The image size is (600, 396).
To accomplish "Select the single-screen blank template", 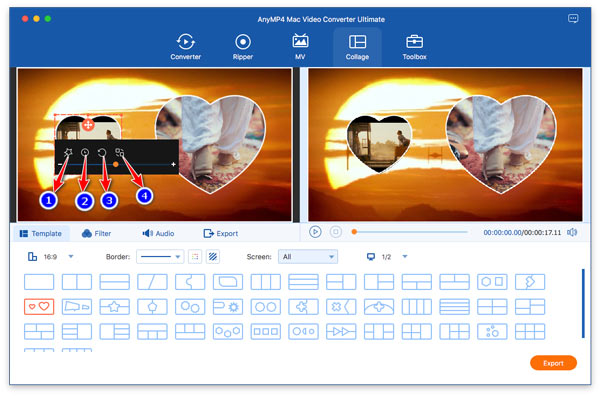I will pyautogui.click(x=39, y=282).
